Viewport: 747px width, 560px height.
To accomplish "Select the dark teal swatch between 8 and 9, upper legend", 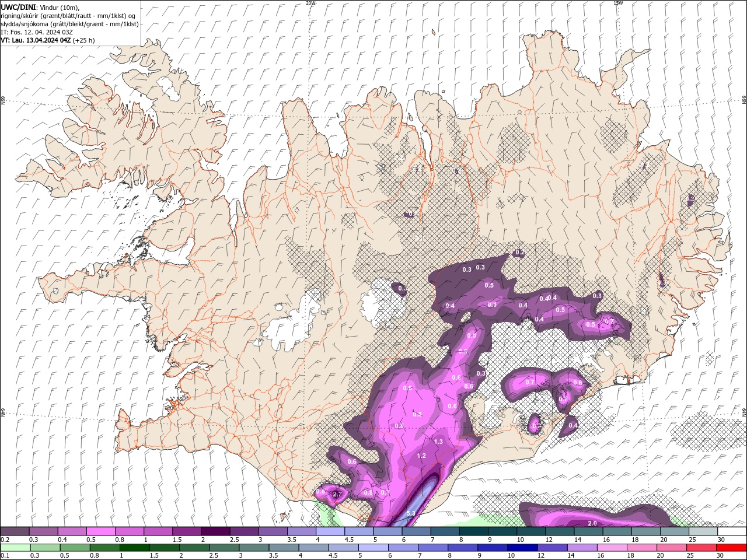I will point(474,531).
